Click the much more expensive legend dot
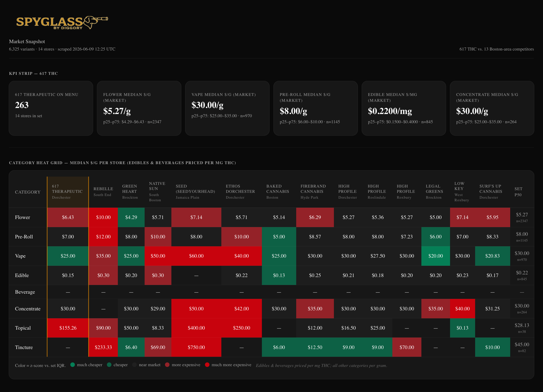This screenshot has height=392, width=543. click(x=207, y=365)
